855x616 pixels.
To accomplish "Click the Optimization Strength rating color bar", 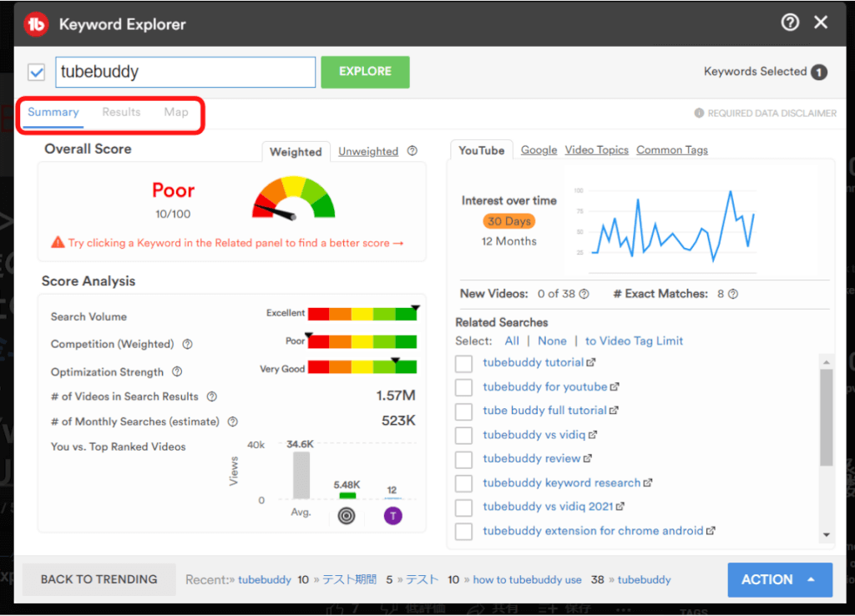I will (362, 367).
